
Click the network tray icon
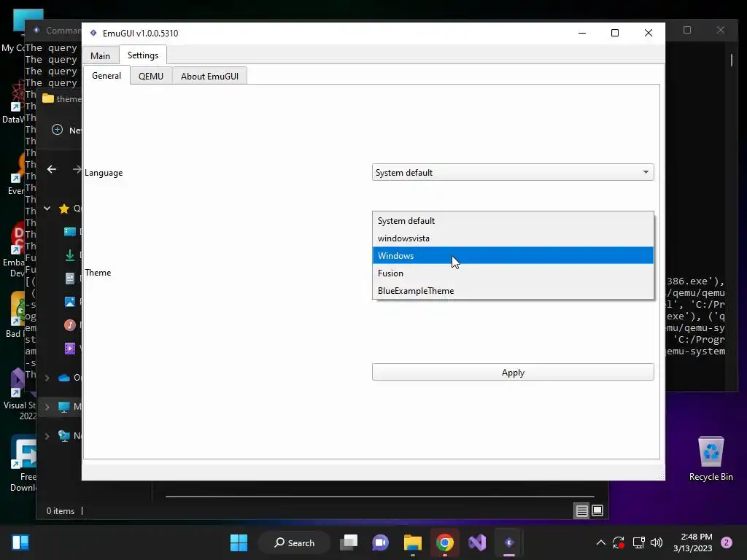(x=638, y=542)
